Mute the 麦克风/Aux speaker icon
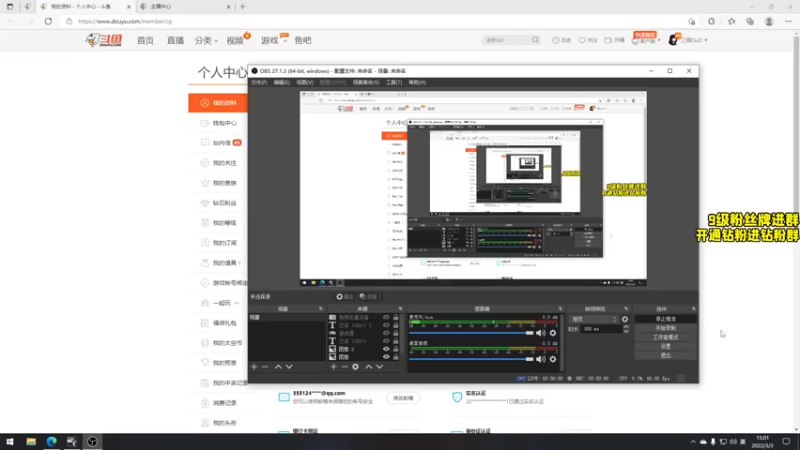Screen dimensions: 800x450 541,333
